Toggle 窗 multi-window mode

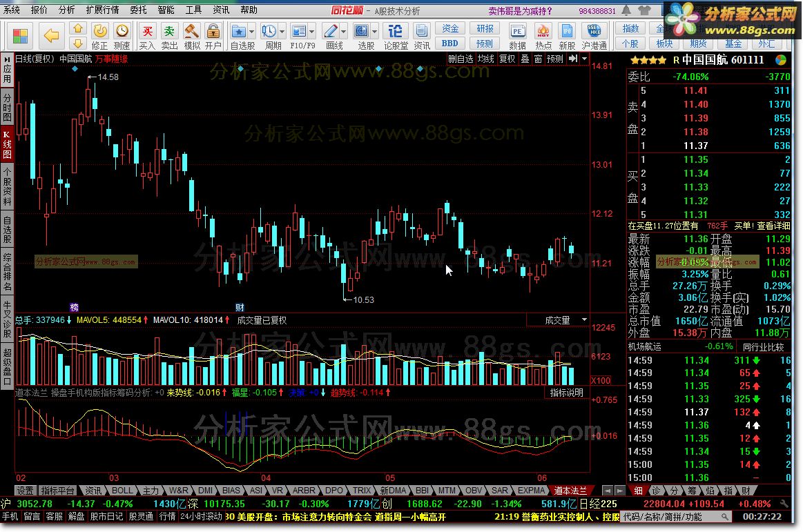[x=539, y=59]
